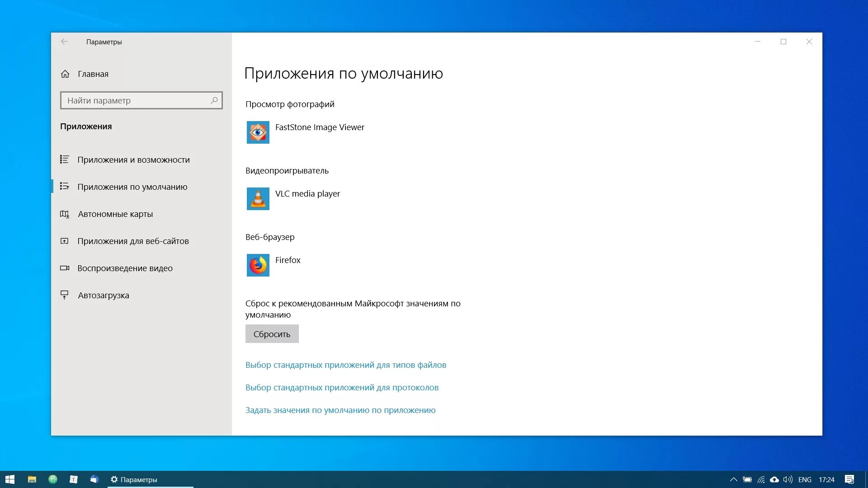Image resolution: width=868 pixels, height=488 pixels.
Task: Open the 17:24 clock calendar
Action: 826,479
